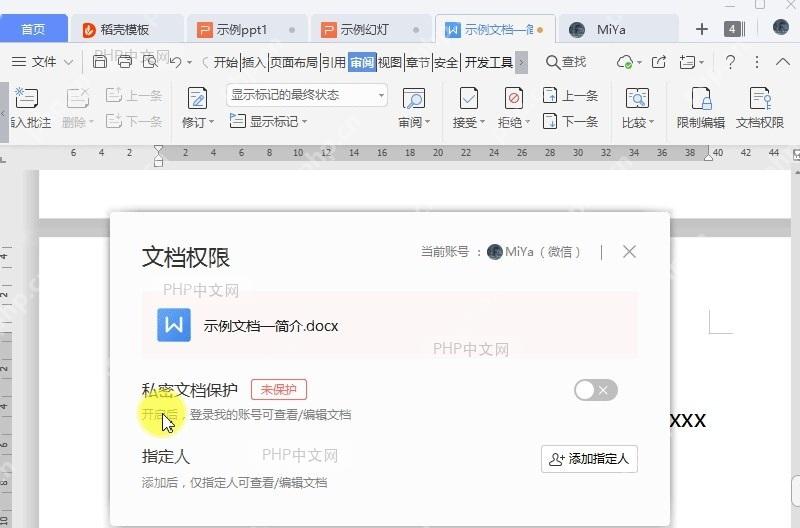
Task: Click the print icon in quick toolbar
Action: click(x=124, y=62)
